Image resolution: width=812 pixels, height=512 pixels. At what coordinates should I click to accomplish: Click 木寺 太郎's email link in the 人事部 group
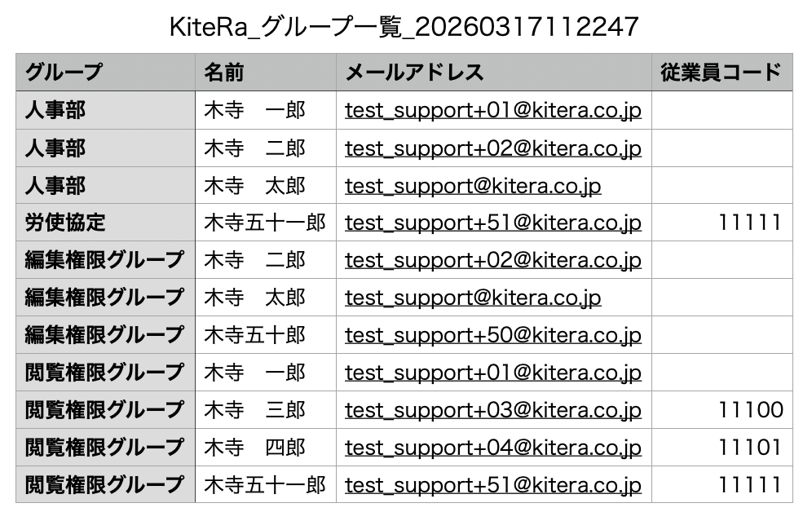(473, 185)
